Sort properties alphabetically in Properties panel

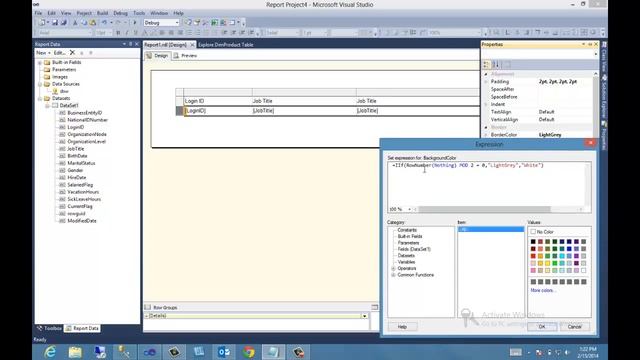[496, 64]
